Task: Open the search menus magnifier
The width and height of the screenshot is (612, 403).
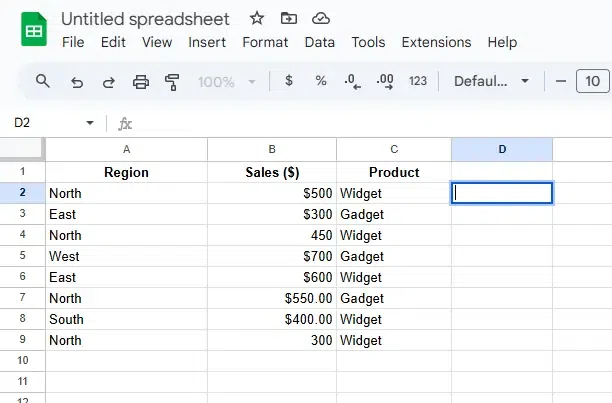Action: 42,81
